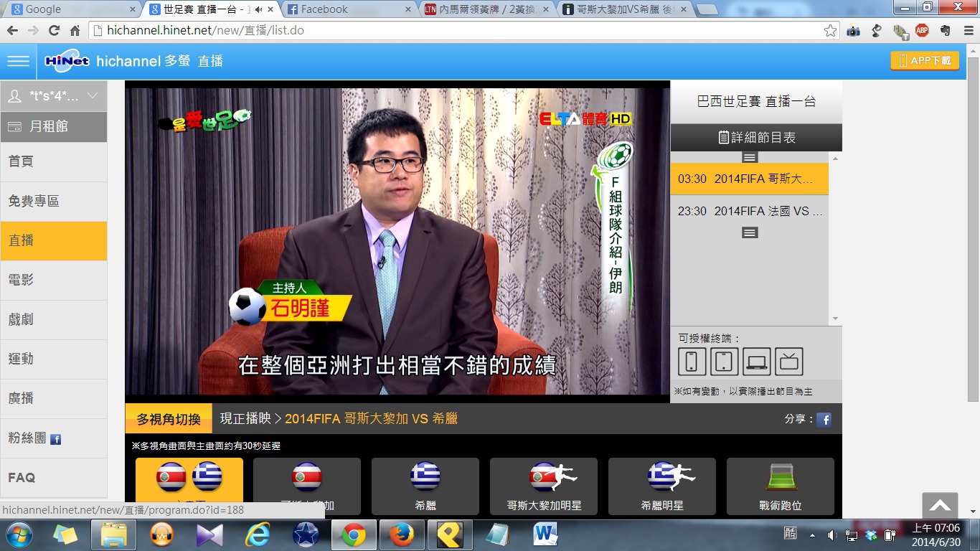980x551 pixels.
Task: Click inside the live video player
Action: [397, 241]
